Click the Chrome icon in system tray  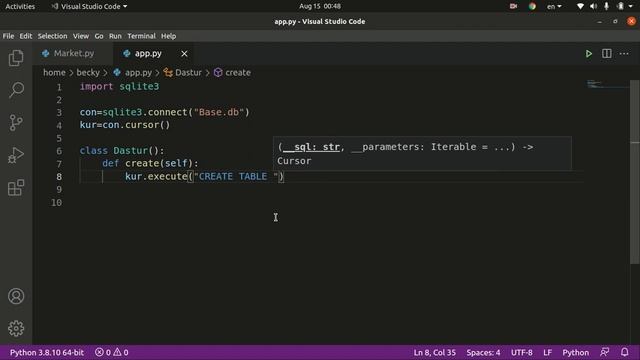tap(532, 6)
